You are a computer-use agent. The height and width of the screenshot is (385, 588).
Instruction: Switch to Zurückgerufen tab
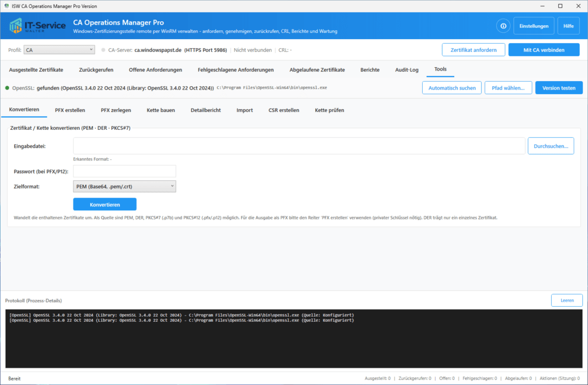point(96,70)
